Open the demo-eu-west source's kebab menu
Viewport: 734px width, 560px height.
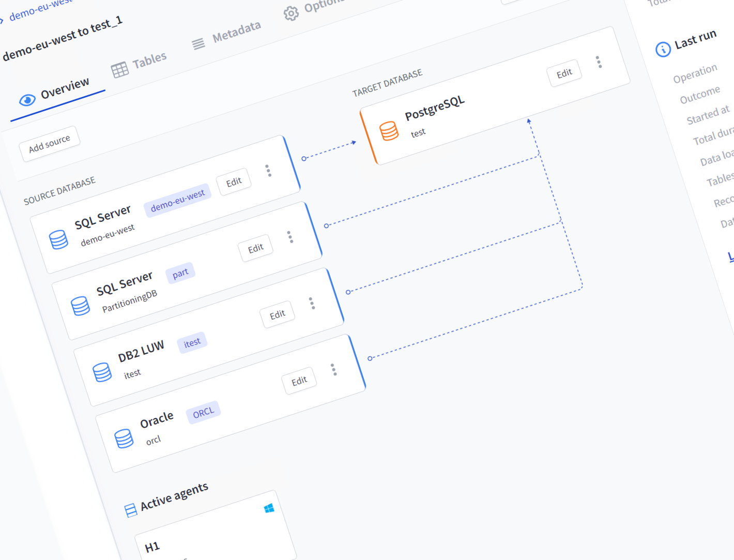click(268, 171)
